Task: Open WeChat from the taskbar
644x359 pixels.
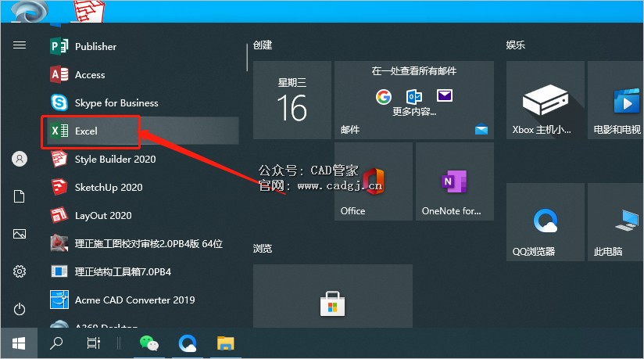Action: pyautogui.click(x=149, y=343)
